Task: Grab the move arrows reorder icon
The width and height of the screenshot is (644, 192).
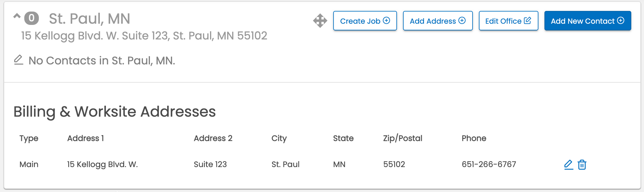Action: 320,21
